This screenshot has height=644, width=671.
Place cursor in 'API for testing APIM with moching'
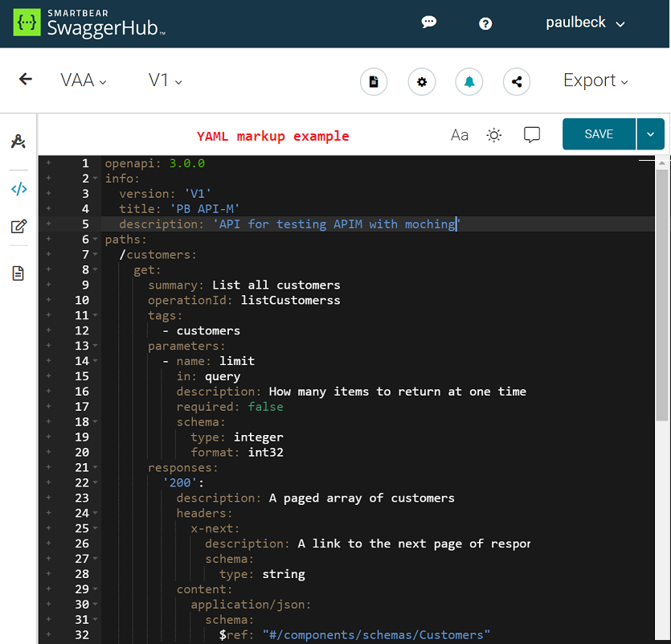tap(337, 224)
